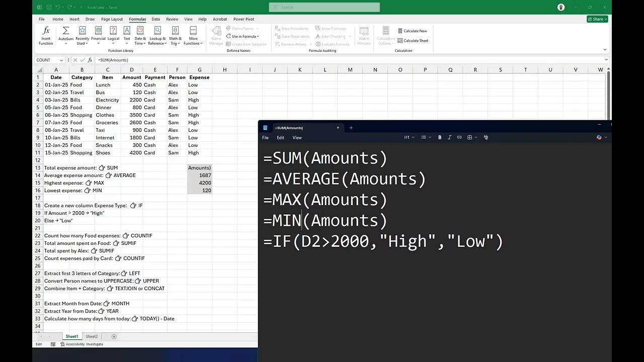
Task: Open Financial functions menu
Action: pos(98,36)
